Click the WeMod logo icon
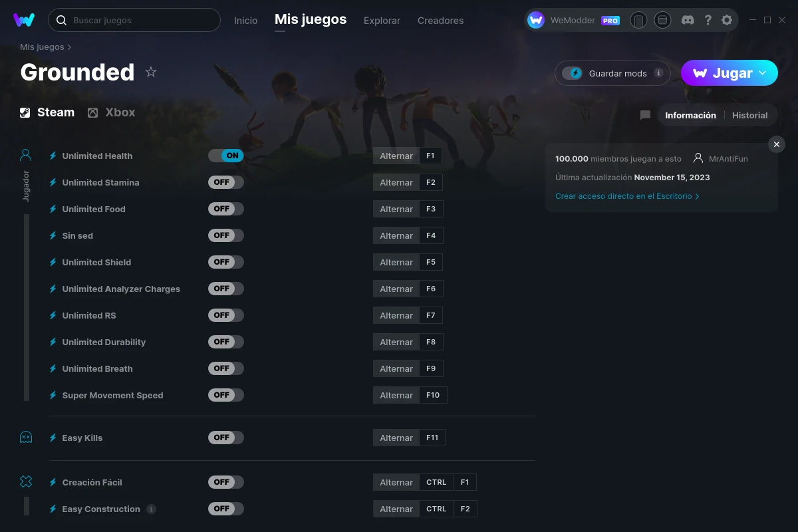Viewport: 798px width, 532px height. [24, 20]
